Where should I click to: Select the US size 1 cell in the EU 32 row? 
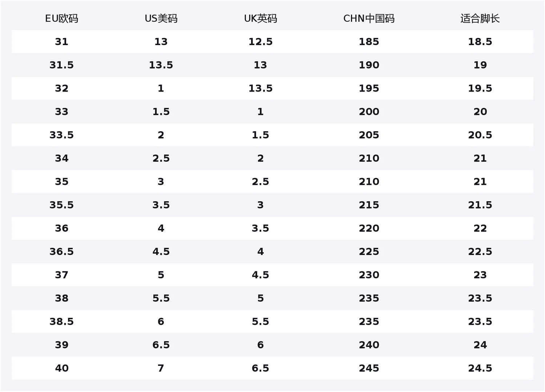pos(161,88)
